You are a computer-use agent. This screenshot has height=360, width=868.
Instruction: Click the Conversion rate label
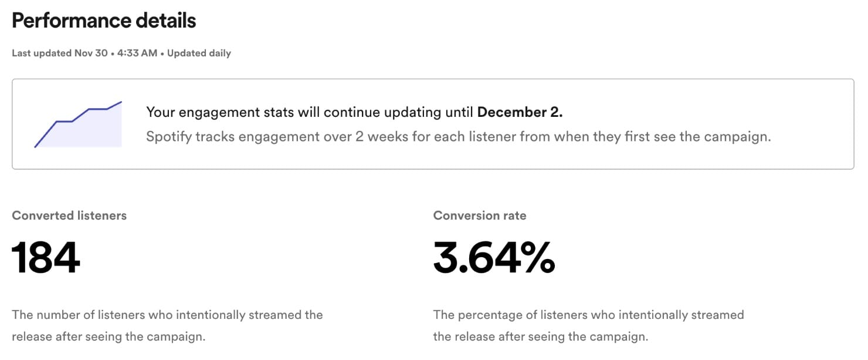click(x=480, y=216)
